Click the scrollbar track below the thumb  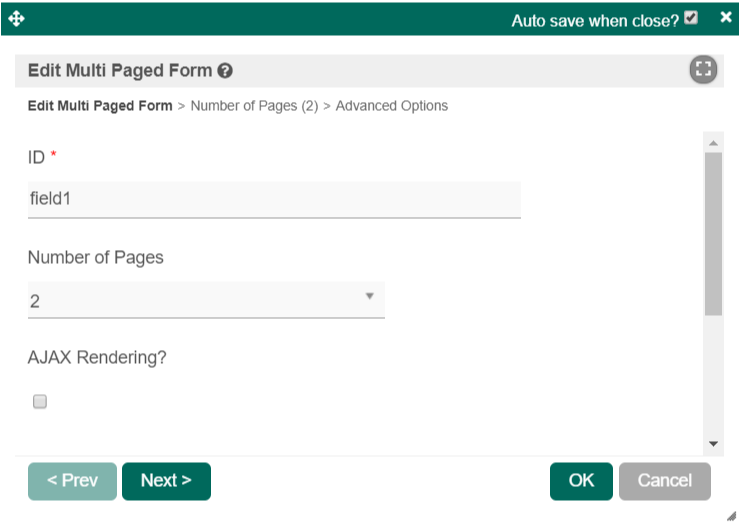(714, 376)
